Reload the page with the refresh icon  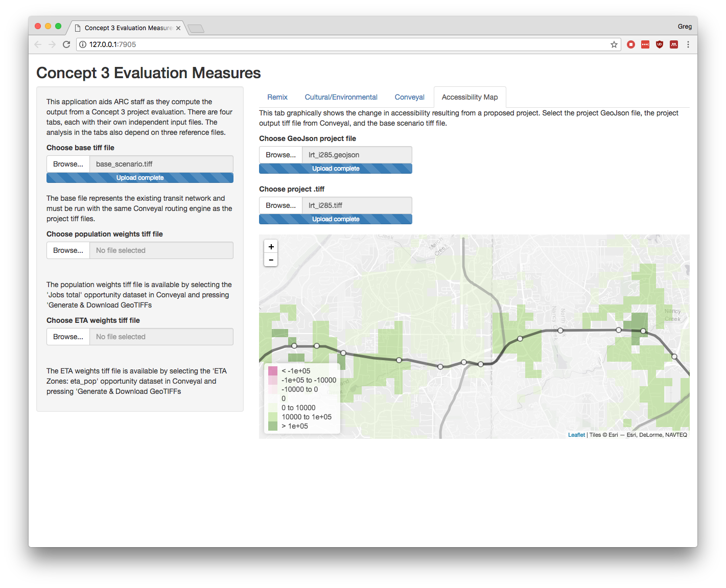(66, 44)
